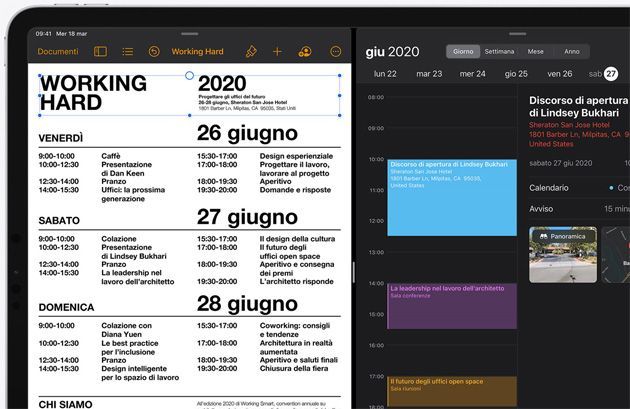Open the collaboration people icon

(x=305, y=51)
